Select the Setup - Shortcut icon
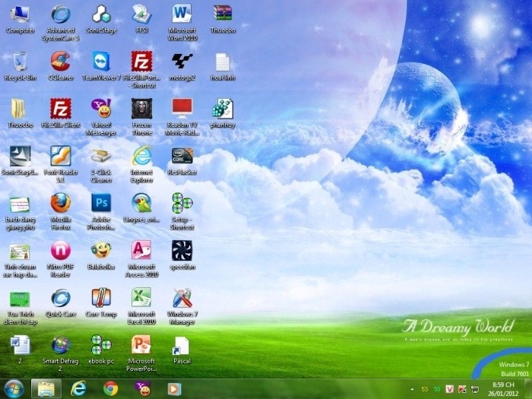The image size is (532, 399). [182, 212]
